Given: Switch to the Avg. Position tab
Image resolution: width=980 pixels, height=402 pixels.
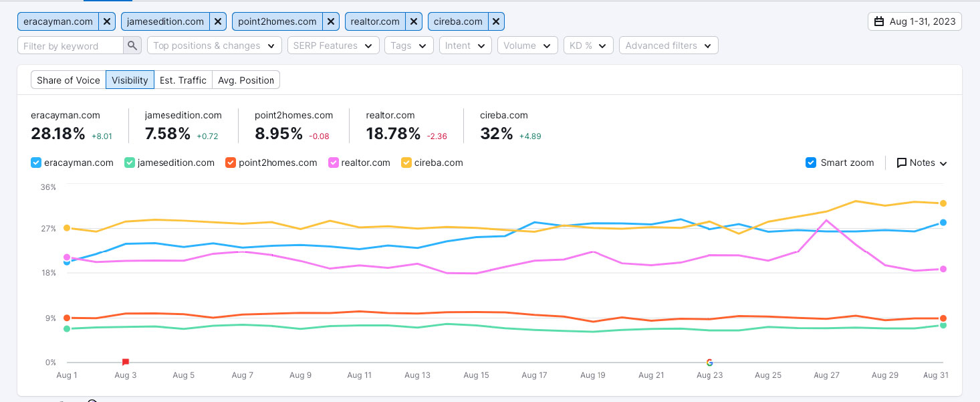Looking at the screenshot, I should (246, 80).
